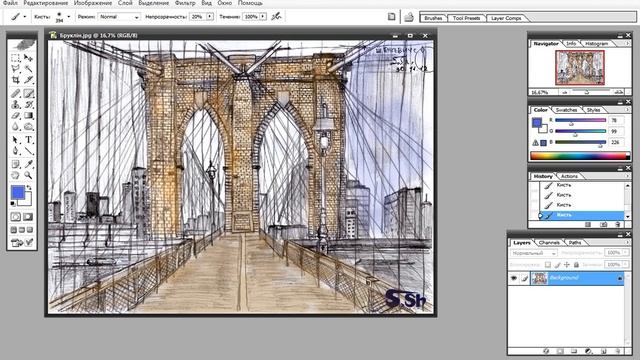Toggle lock transparent pixels in Layers panel
Image resolution: width=640 pixels, height=360 pixels.
pos(548,265)
